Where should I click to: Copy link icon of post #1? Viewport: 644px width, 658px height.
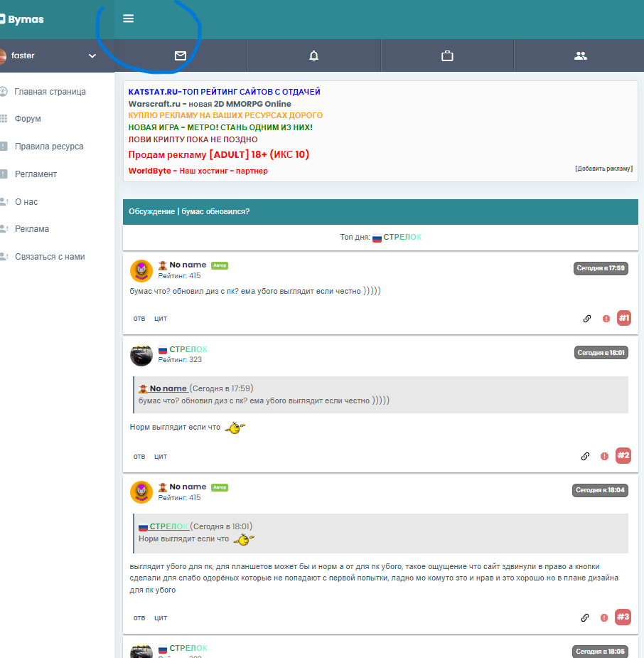pos(587,319)
